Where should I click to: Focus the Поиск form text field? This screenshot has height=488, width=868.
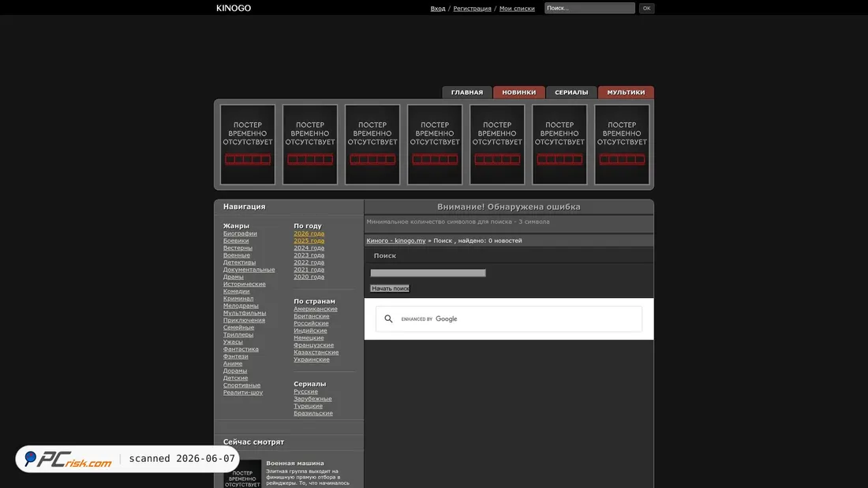point(428,273)
